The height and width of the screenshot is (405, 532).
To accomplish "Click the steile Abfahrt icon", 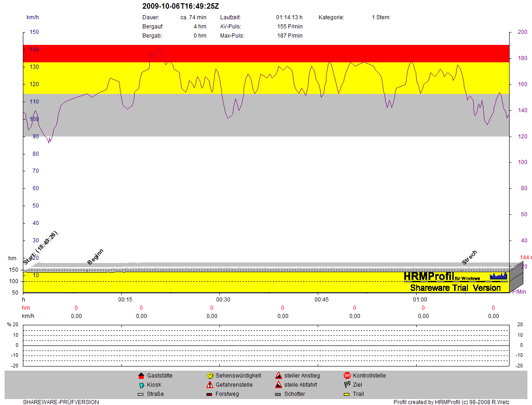I will click(278, 385).
